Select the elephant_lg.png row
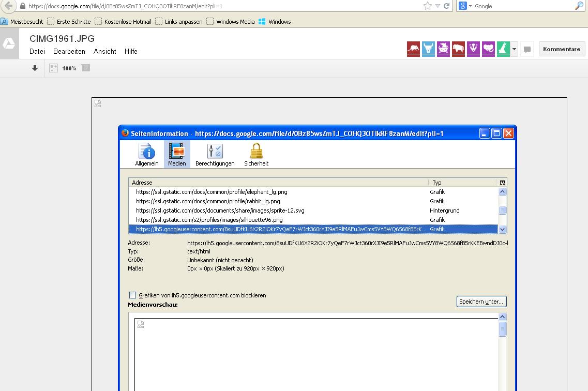Screen dimensions: 588x391 pos(313,192)
